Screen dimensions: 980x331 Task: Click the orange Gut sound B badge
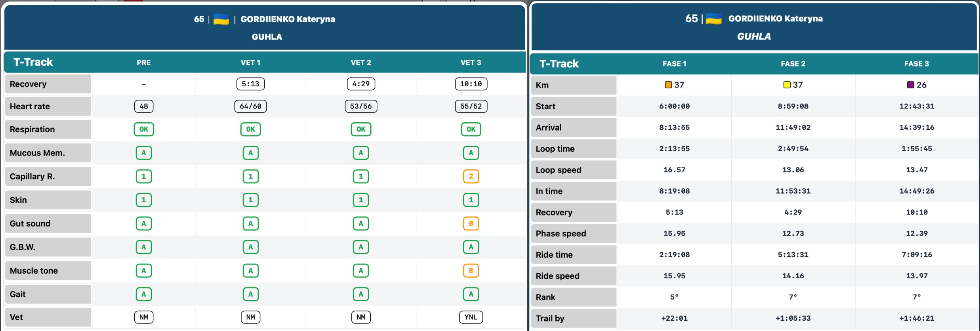pyautogui.click(x=471, y=223)
